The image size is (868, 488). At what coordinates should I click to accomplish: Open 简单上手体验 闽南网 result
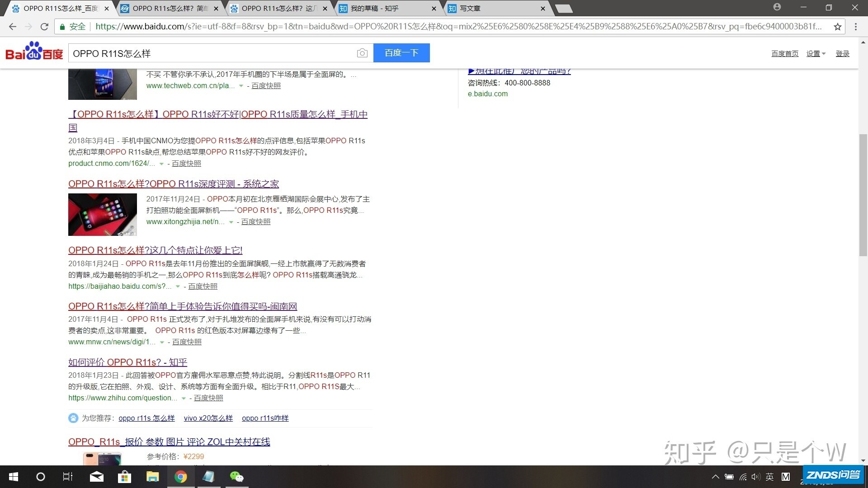(x=183, y=306)
